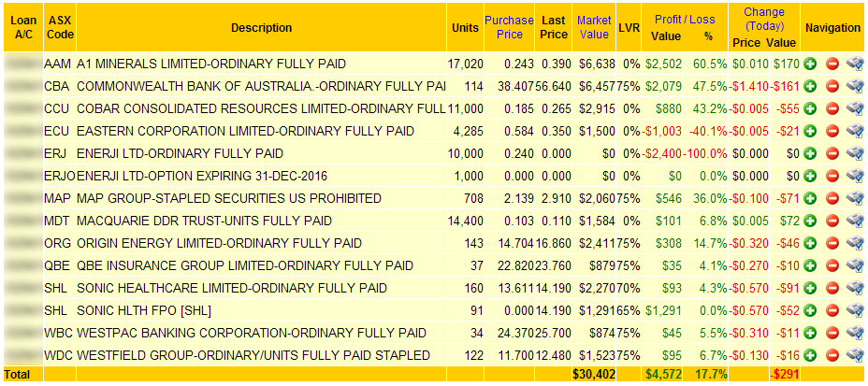The image size is (868, 386).
Task: Click the green plus icon in the ERJ row
Action: 812,153
